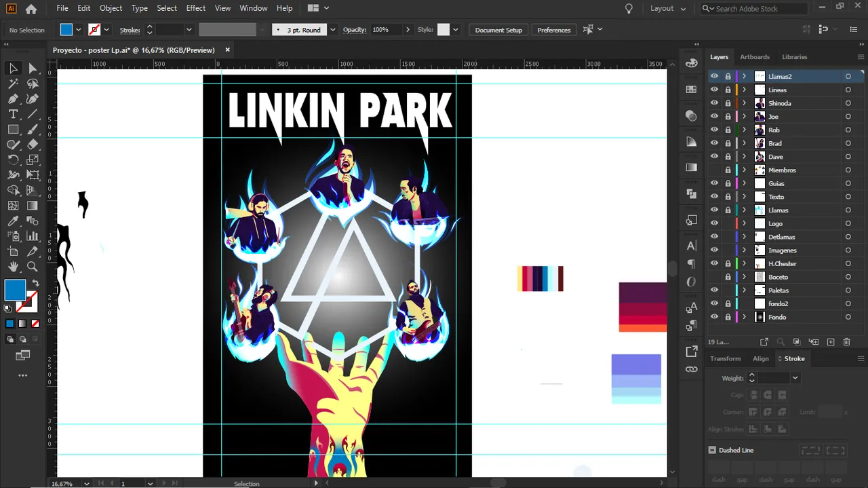Hide the Fondo layer
Viewport: 868px width, 488px height.
pos(714,317)
